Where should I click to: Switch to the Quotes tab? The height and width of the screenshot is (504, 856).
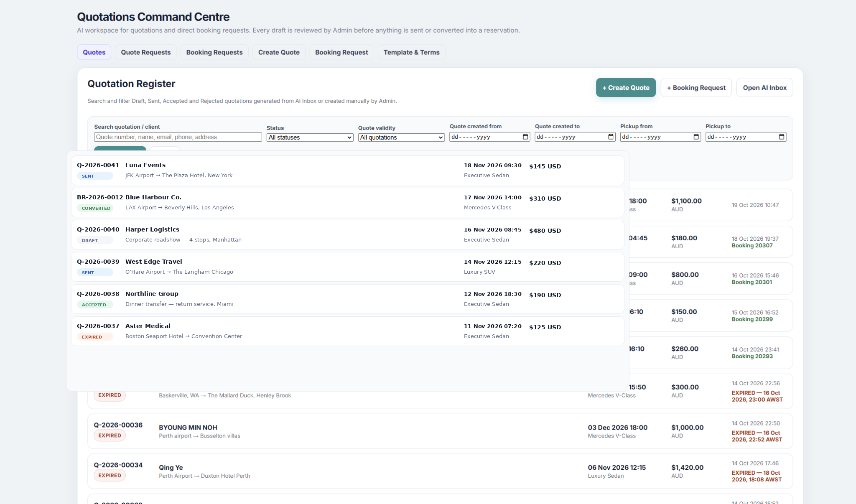94,52
